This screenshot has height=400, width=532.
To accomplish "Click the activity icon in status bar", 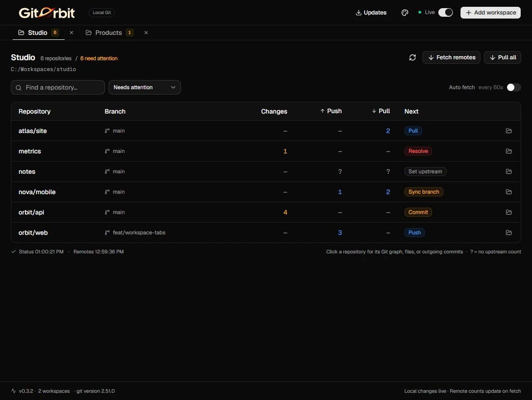I will coord(14,391).
